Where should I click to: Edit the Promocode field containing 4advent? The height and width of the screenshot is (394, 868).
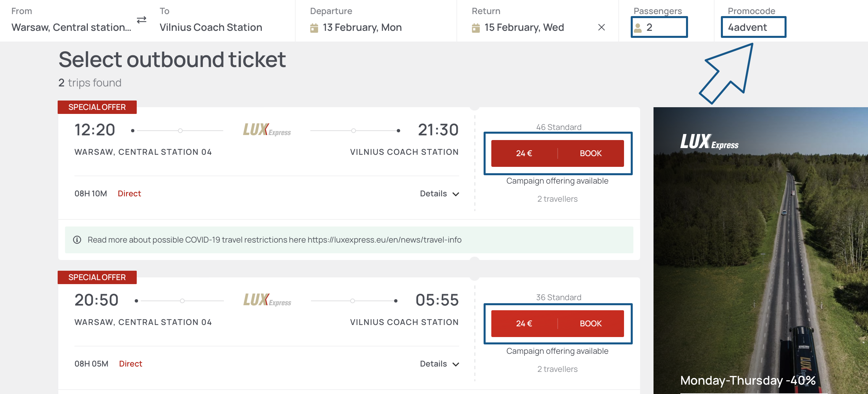pos(753,27)
